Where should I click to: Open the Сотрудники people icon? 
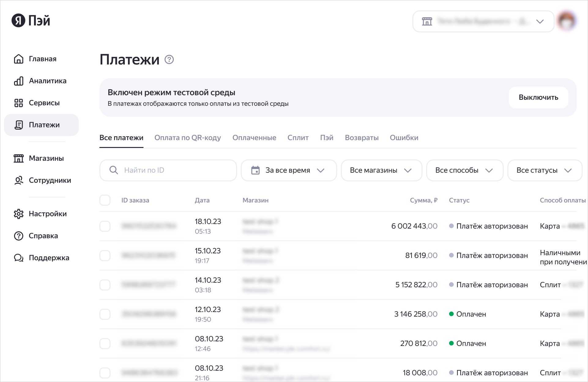click(x=19, y=180)
